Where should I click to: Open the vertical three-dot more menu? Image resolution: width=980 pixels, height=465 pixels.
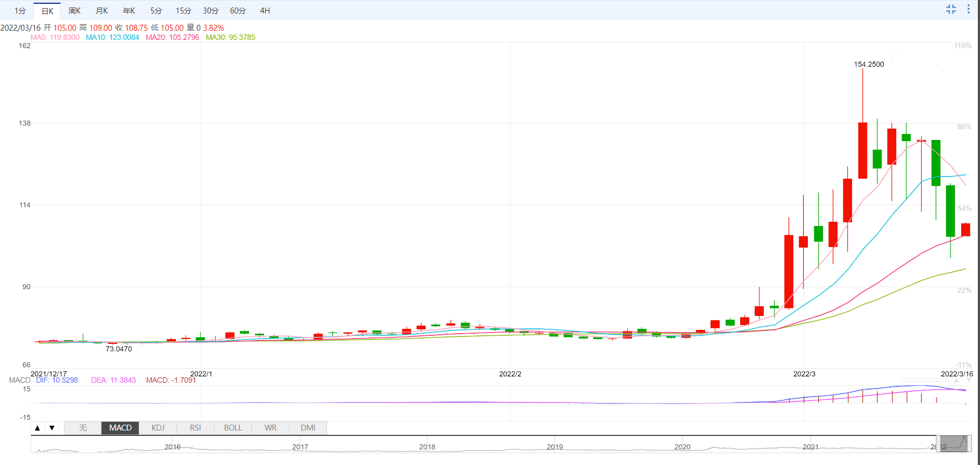(968, 9)
